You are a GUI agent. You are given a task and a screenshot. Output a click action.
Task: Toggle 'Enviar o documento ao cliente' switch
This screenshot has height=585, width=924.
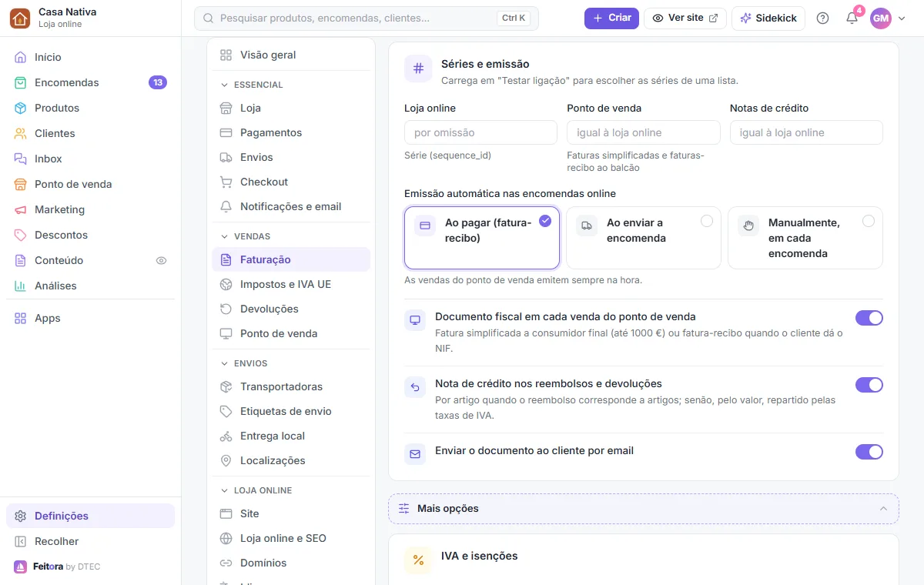click(869, 452)
